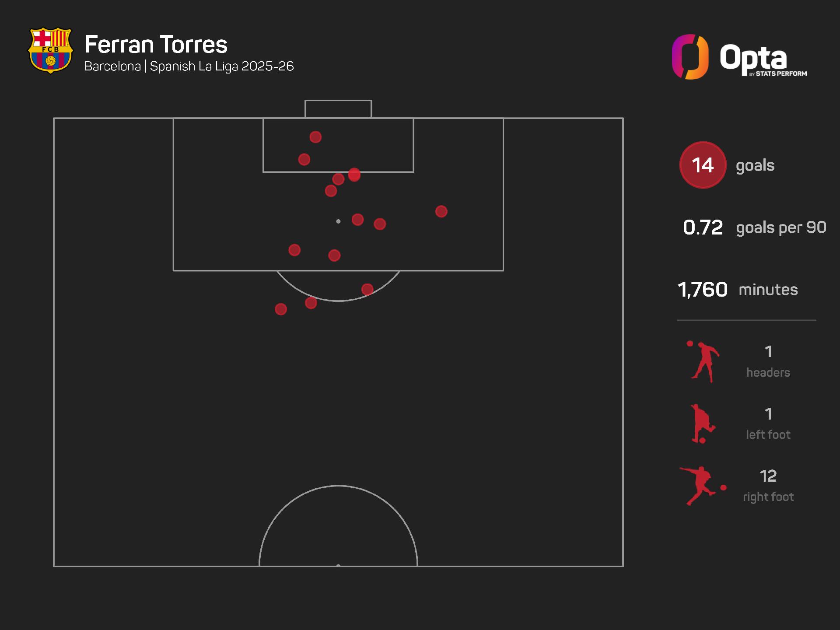Click the lower-left goal dot in the six-yard box
This screenshot has height=630, width=840.
(x=304, y=159)
